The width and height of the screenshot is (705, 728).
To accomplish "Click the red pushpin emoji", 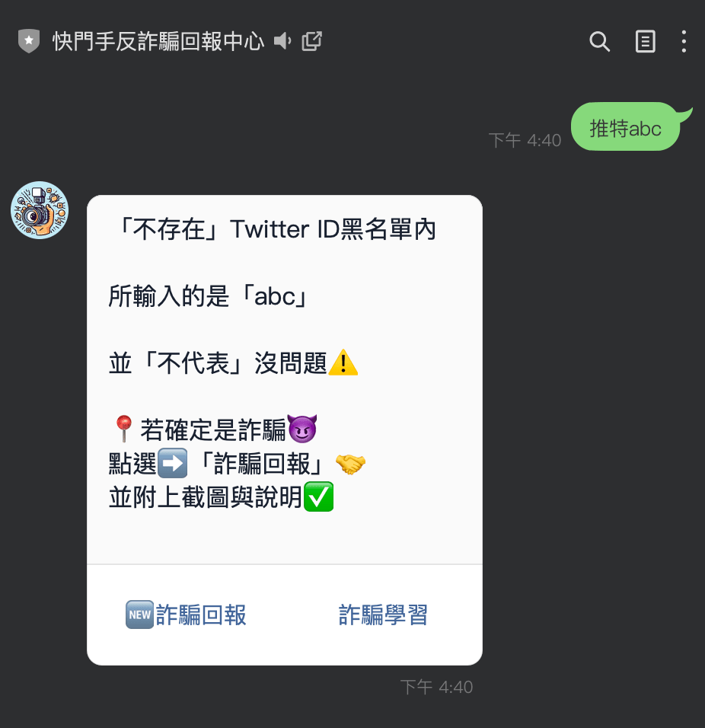I will click(124, 429).
